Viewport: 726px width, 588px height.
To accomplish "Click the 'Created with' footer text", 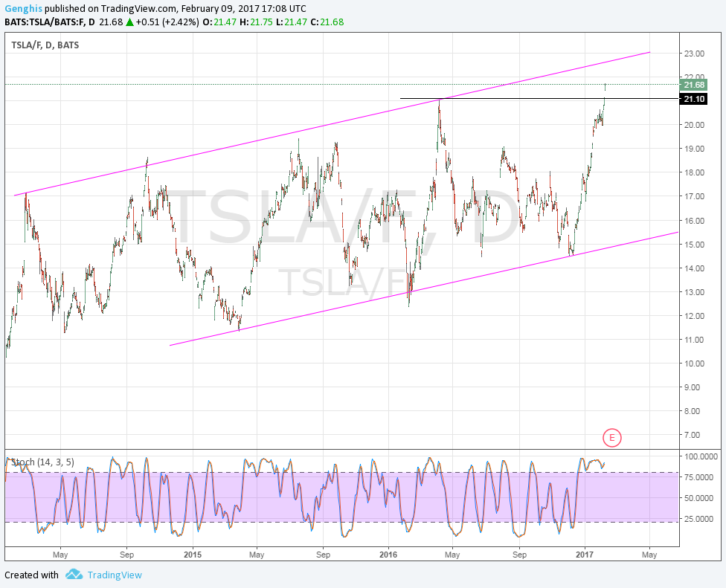I will tap(31, 575).
